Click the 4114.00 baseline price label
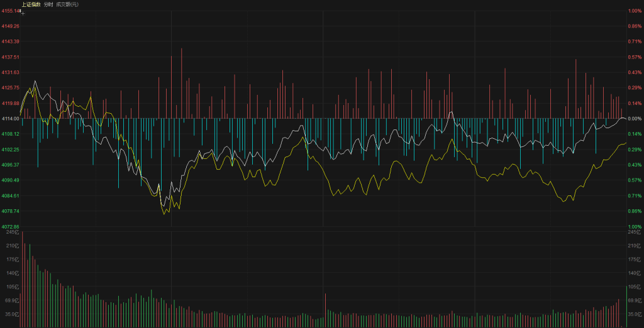Screen dimensions: 644x328 click(x=11, y=119)
